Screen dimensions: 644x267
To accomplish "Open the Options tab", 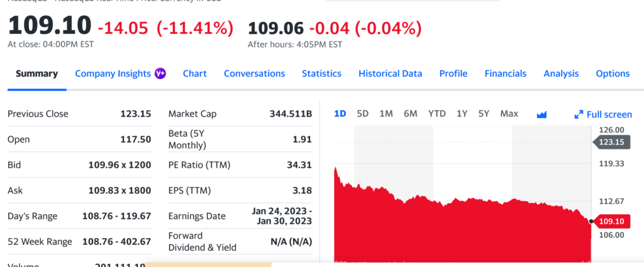I will pyautogui.click(x=613, y=74).
